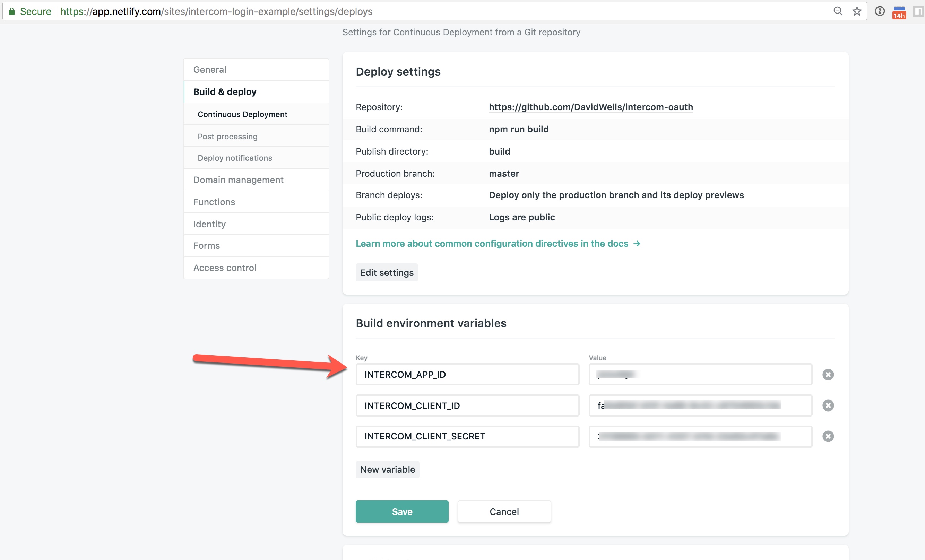Remove the INTERCOM_APP_ID variable row
This screenshot has height=560, width=925.
[x=828, y=374]
